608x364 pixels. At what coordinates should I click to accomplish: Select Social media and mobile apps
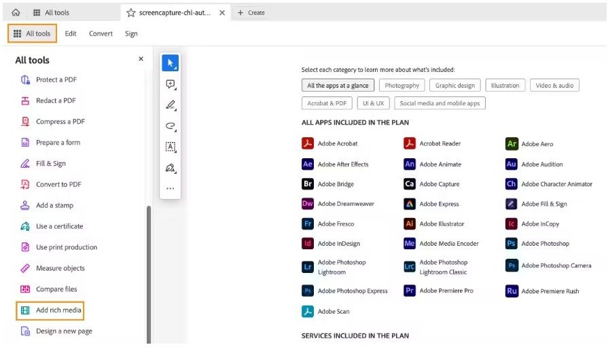coord(440,103)
